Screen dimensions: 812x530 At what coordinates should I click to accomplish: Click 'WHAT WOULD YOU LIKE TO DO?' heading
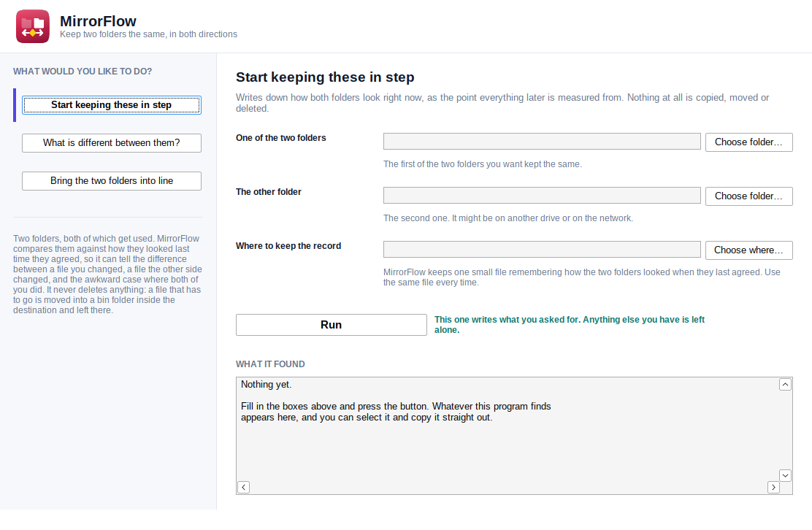coord(83,72)
